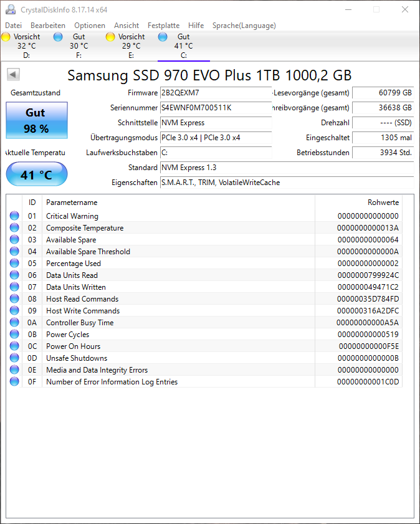Image resolution: width=420 pixels, height=524 pixels.
Task: Open the Sprache(Language) menu
Action: pyautogui.click(x=244, y=26)
